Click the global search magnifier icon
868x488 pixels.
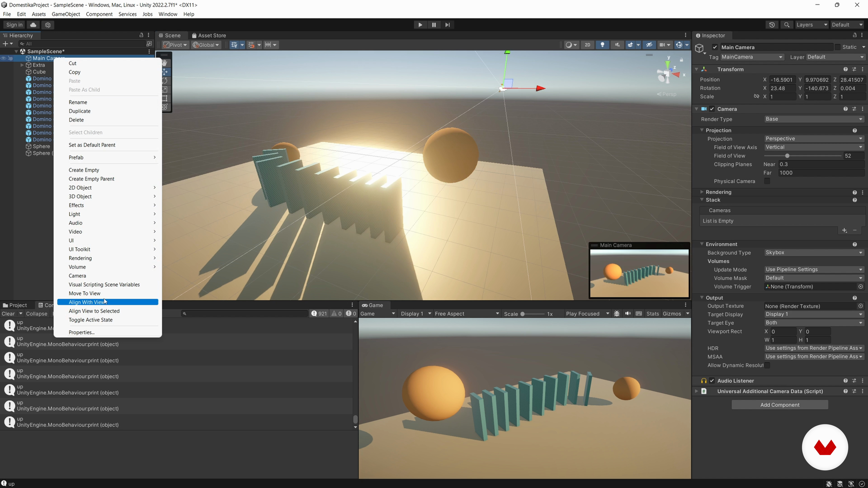pyautogui.click(x=786, y=25)
